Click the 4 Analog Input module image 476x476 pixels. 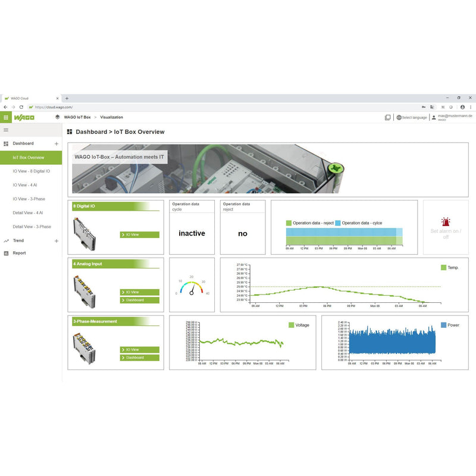84,292
